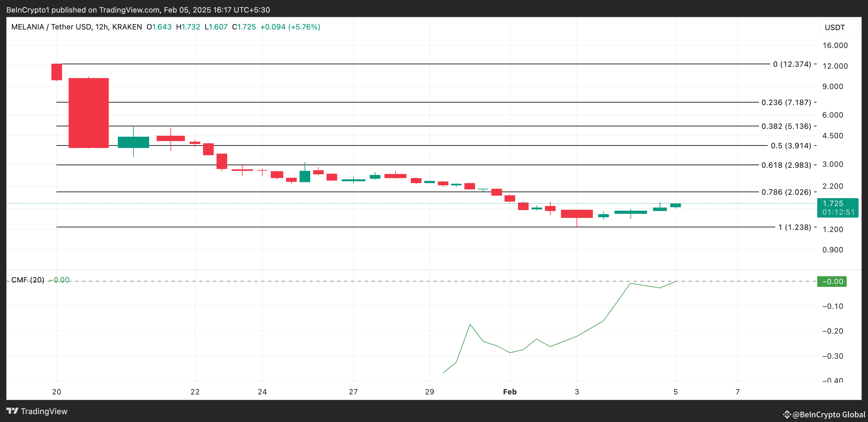This screenshot has width=868, height=422.
Task: Click the 0.236 (7.187) Fibonacci level label
Action: pos(786,103)
